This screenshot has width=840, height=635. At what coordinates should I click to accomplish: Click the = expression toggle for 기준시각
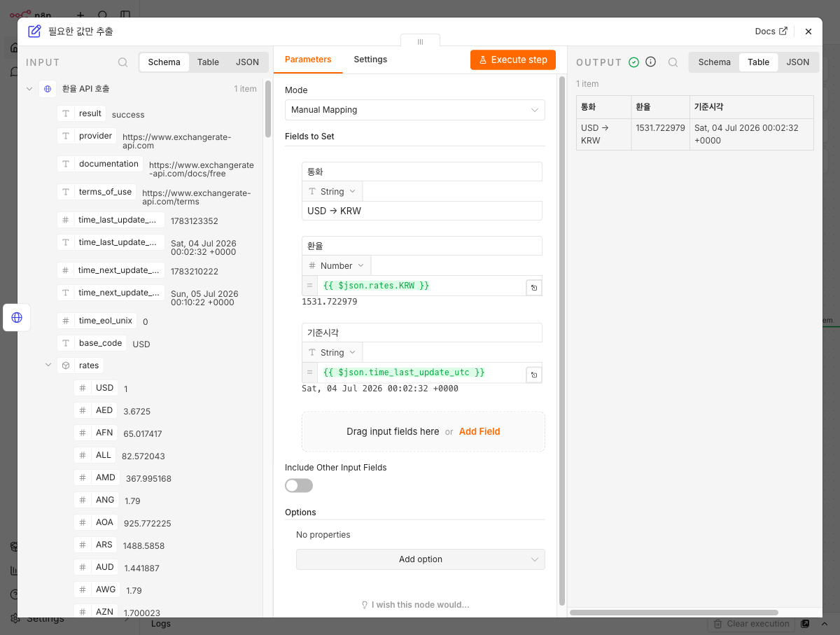tap(309, 372)
